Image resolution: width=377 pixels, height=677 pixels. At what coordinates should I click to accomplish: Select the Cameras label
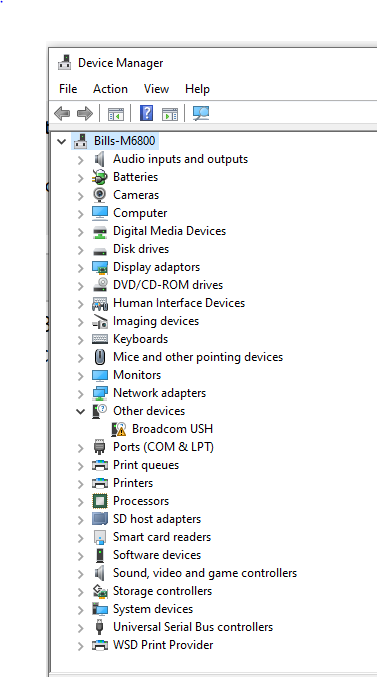(x=136, y=195)
